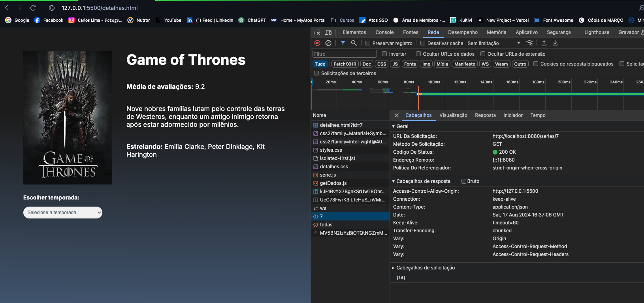The width and height of the screenshot is (644, 303).
Task: Open the Carlos Lima Instagram bookmark
Action: tap(95, 20)
